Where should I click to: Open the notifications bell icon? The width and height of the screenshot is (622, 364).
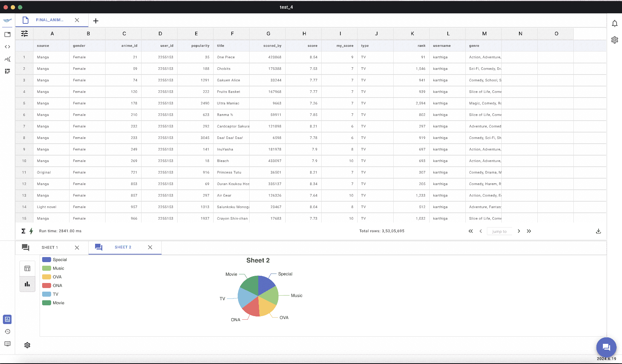pyautogui.click(x=614, y=24)
